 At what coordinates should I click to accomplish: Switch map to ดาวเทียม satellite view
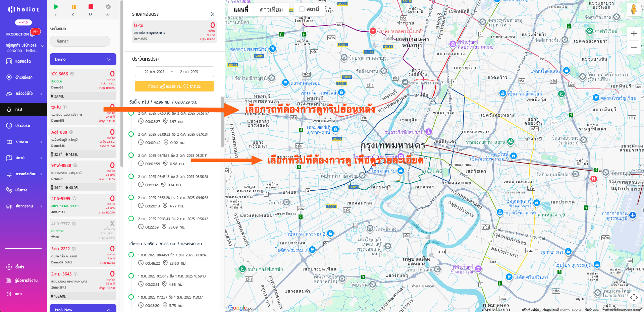(x=271, y=10)
